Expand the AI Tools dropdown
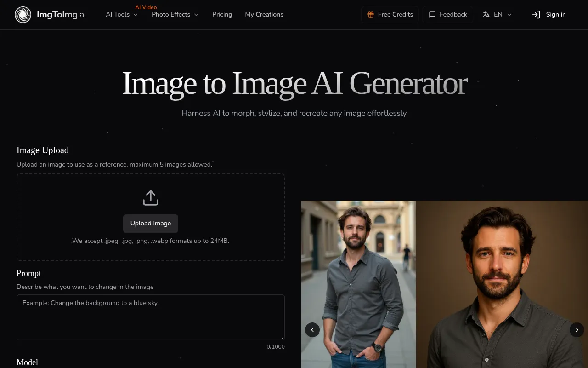588x368 pixels. 121,14
